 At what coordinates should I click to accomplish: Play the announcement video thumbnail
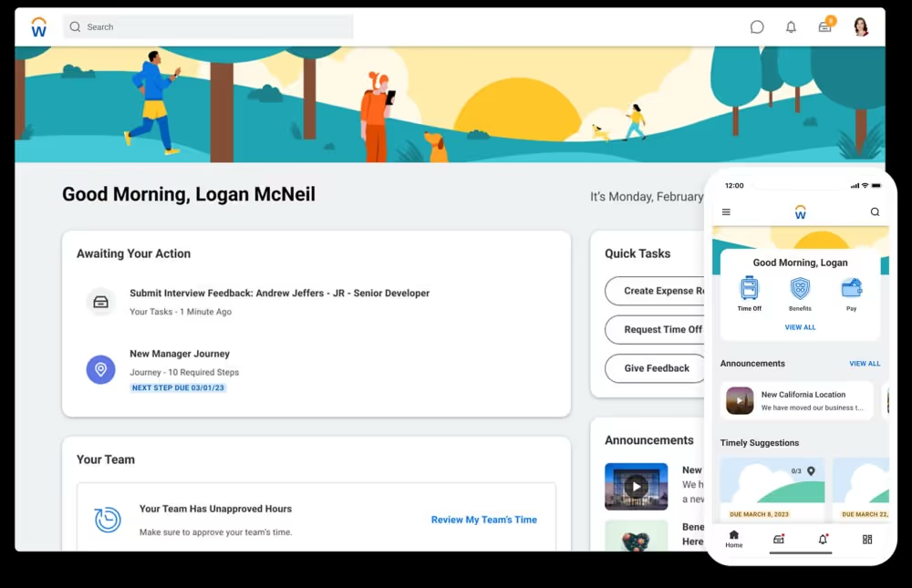pos(637,486)
